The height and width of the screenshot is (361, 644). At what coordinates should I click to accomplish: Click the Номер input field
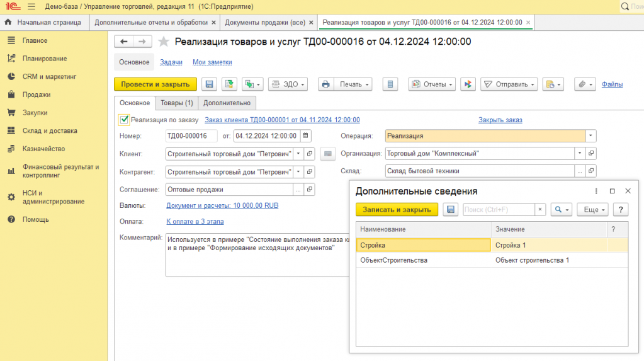(191, 135)
